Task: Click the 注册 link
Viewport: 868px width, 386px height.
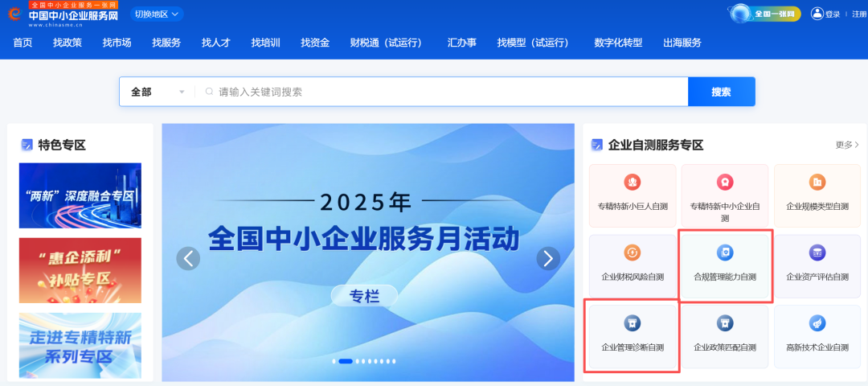Action: [x=859, y=14]
